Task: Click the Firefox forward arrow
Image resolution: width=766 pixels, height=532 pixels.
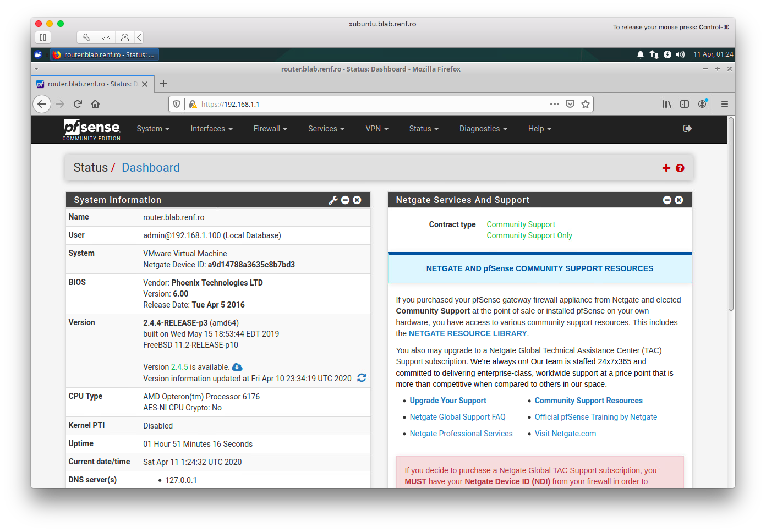Action: pos(60,104)
